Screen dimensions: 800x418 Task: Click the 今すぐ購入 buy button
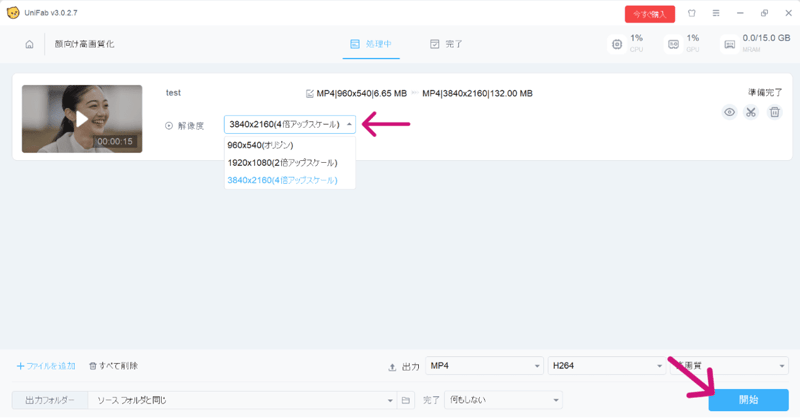pos(649,14)
